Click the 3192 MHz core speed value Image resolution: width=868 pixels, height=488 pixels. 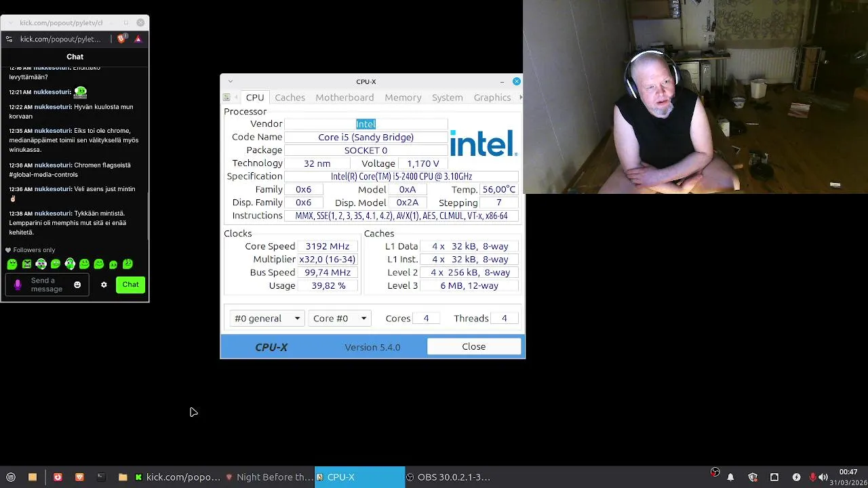328,246
